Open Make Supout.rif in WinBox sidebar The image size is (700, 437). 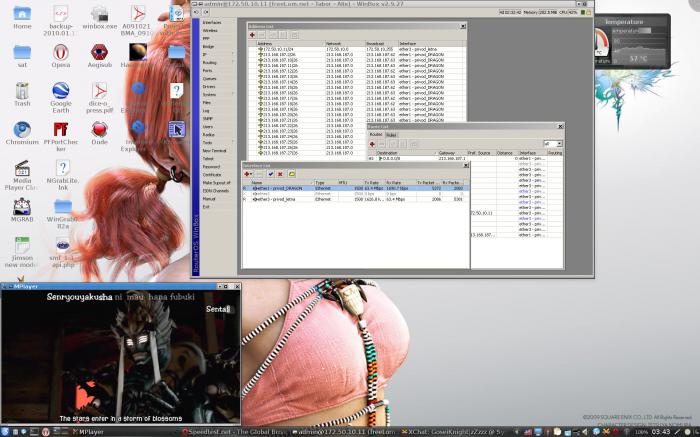point(217,183)
